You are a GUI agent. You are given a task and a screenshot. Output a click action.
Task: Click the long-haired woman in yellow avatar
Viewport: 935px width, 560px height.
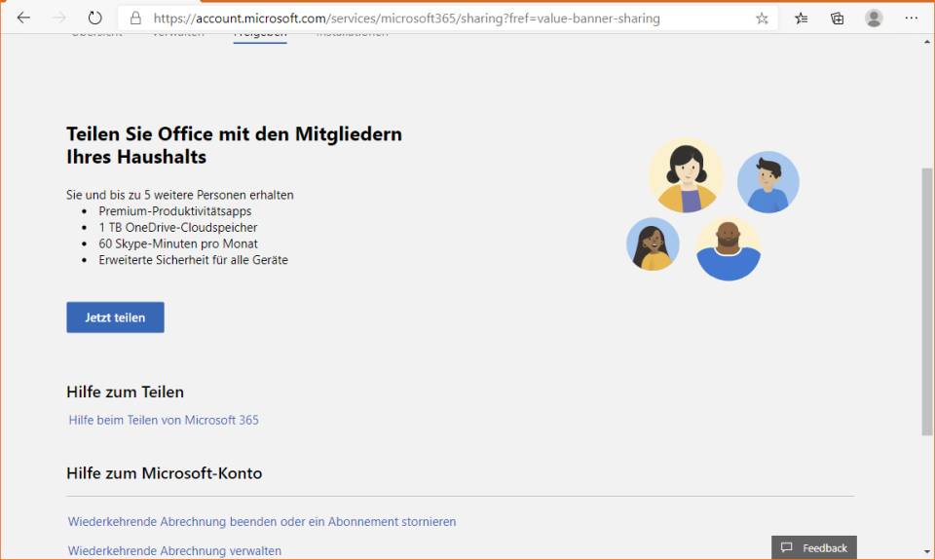click(x=653, y=243)
